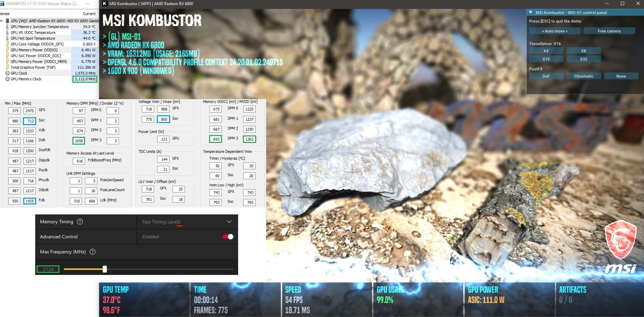Collapse the MSI-01 control panel triangle
The width and height of the screenshot is (644, 317).
click(531, 13)
